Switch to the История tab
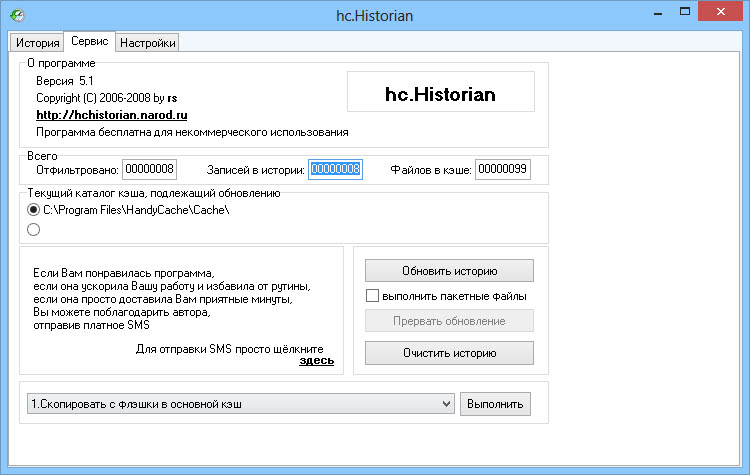This screenshot has height=475, width=750. click(37, 43)
